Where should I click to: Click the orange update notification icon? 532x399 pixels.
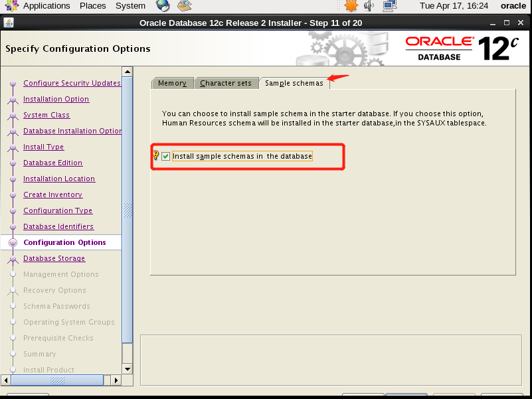[351, 6]
